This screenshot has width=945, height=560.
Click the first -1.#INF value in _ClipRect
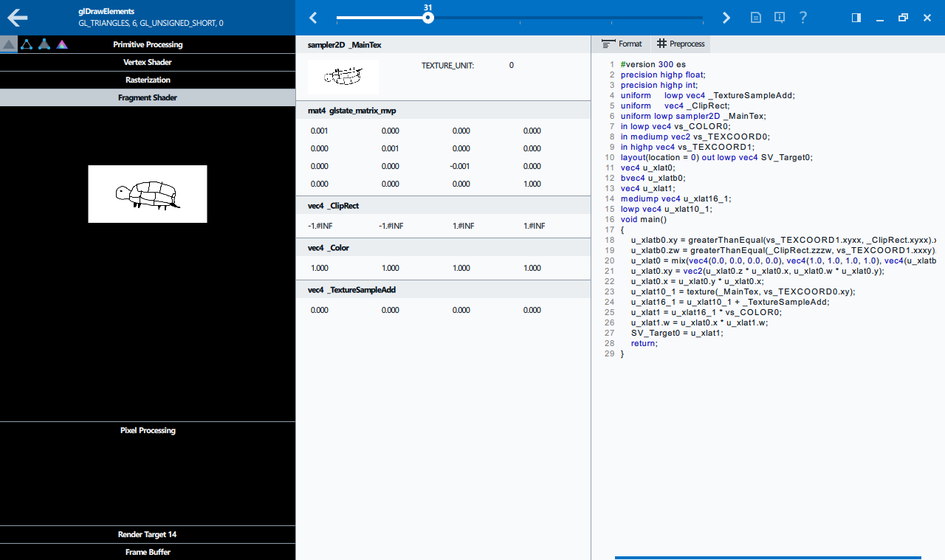point(320,226)
